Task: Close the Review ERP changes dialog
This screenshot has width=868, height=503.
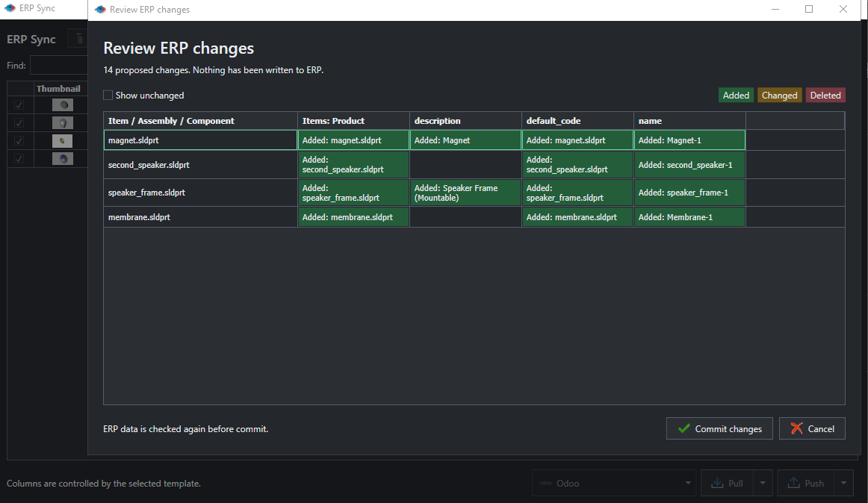Action: coord(843,9)
